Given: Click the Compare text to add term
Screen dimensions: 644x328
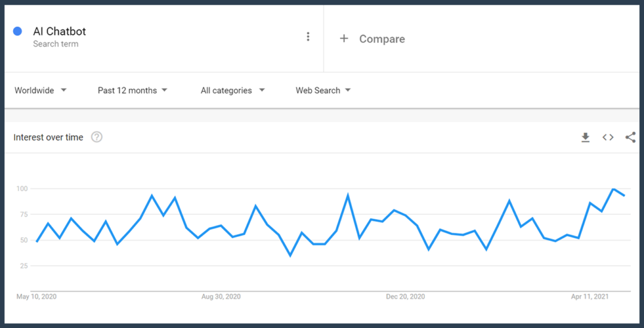Looking at the screenshot, I should coord(382,39).
